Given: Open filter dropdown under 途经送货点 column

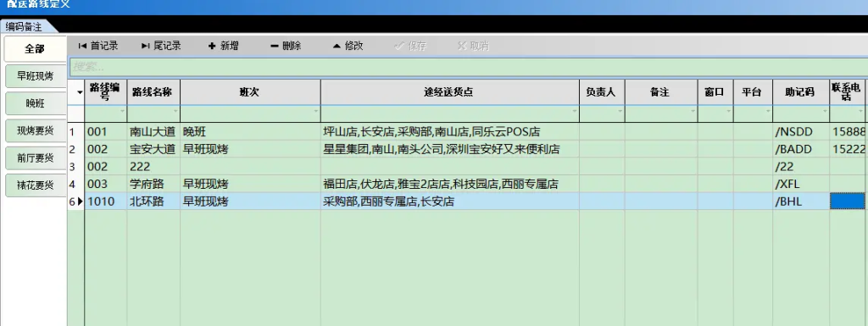Looking at the screenshot, I should pos(575,112).
